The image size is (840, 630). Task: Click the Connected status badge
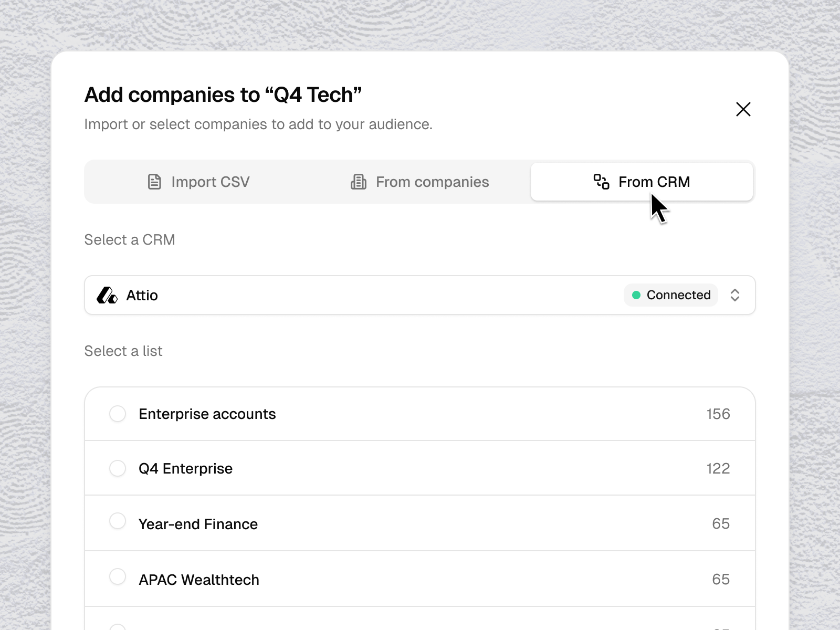(x=671, y=295)
